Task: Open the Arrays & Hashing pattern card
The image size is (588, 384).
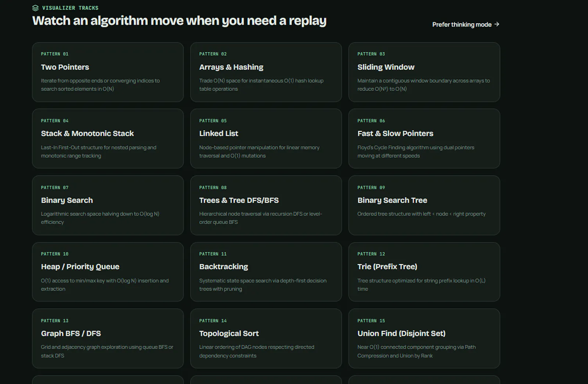Action: click(x=266, y=72)
